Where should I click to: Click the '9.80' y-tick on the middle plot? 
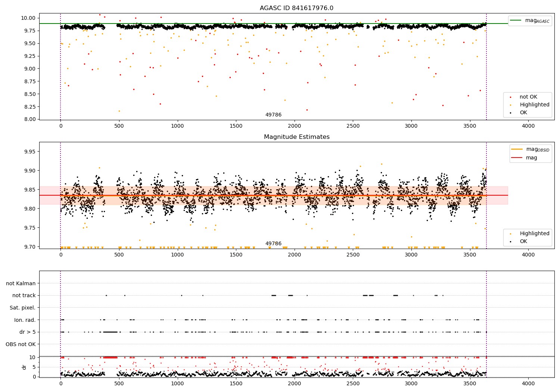(30, 209)
